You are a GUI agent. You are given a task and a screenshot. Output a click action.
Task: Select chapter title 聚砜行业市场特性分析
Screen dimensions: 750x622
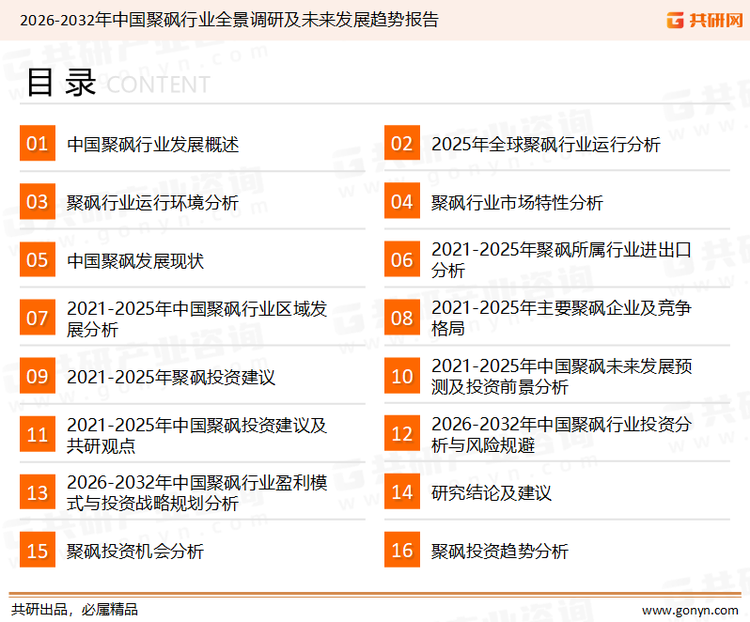pos(517,202)
